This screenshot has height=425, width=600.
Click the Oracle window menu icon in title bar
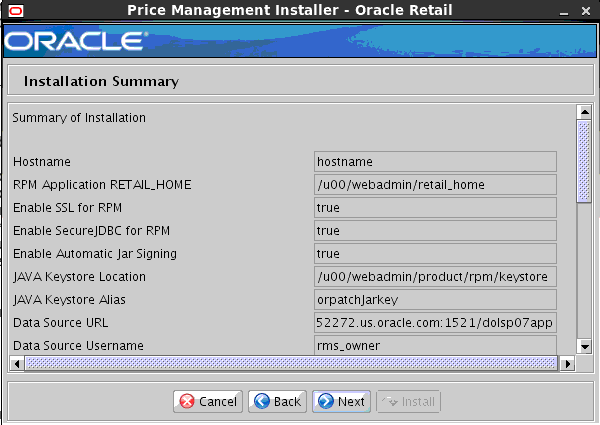16,11
